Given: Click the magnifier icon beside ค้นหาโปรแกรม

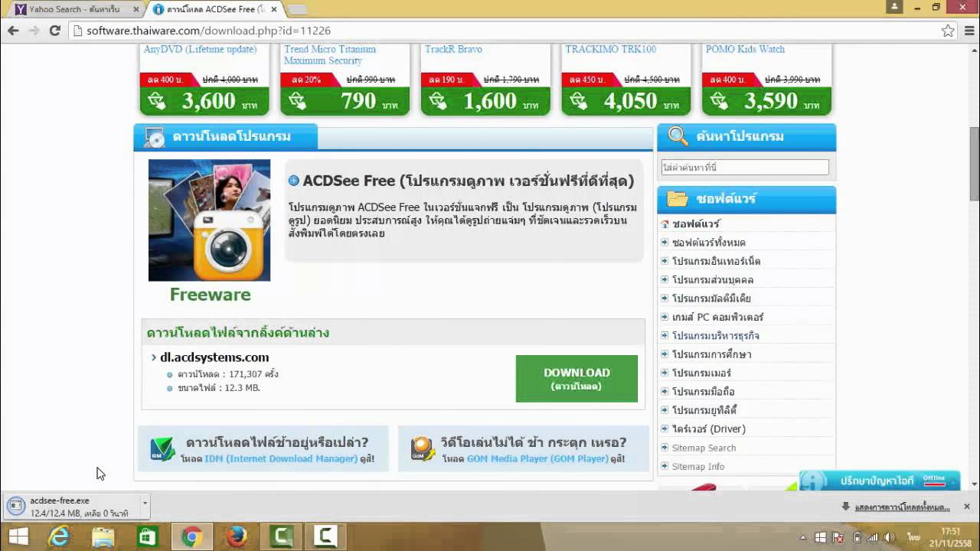Looking at the screenshot, I should (x=678, y=136).
